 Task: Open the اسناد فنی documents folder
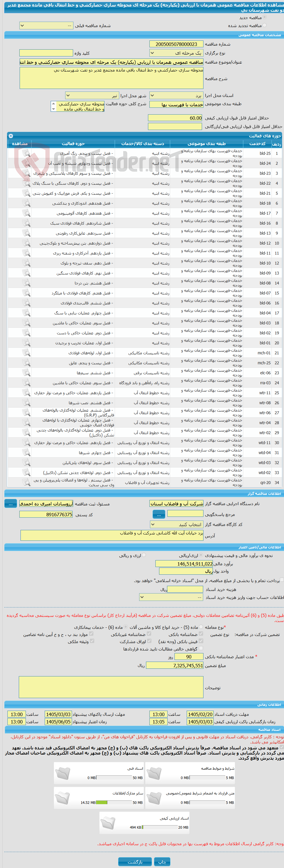(x=63, y=773)
